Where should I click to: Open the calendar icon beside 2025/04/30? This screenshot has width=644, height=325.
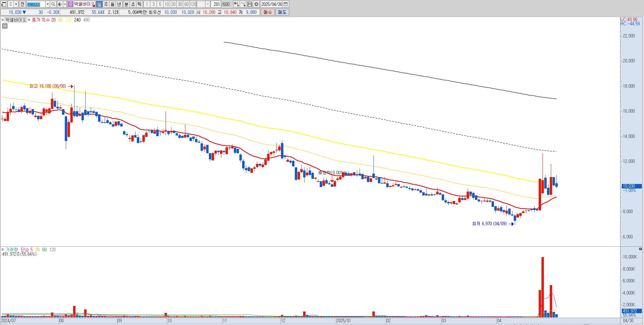point(285,4)
